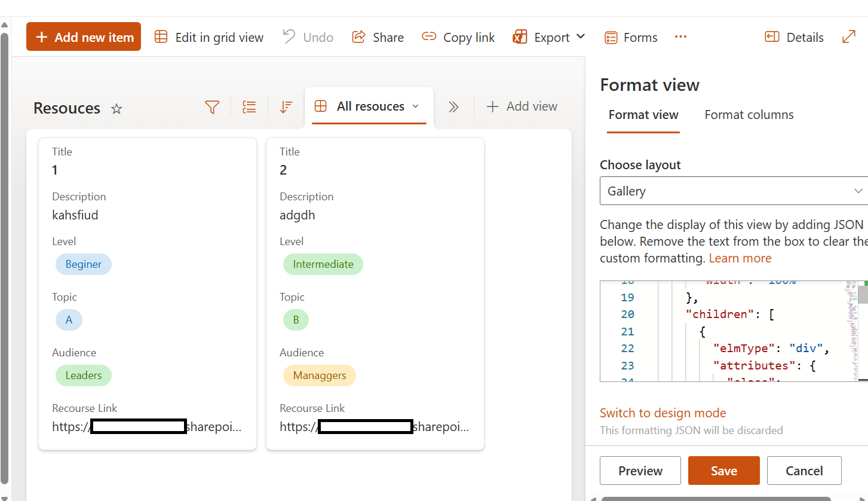
Task: Click Copy link in the toolbar
Action: 458,37
